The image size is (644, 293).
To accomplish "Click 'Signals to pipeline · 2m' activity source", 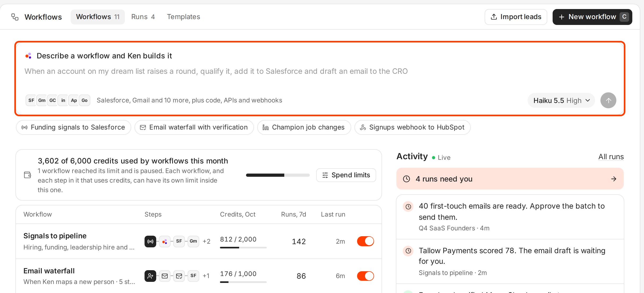I will click(x=453, y=273).
